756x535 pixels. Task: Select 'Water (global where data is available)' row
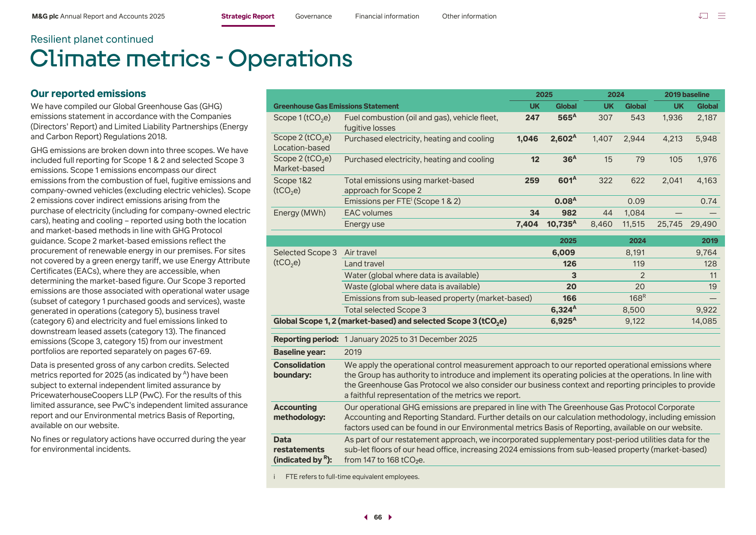click(412, 275)
